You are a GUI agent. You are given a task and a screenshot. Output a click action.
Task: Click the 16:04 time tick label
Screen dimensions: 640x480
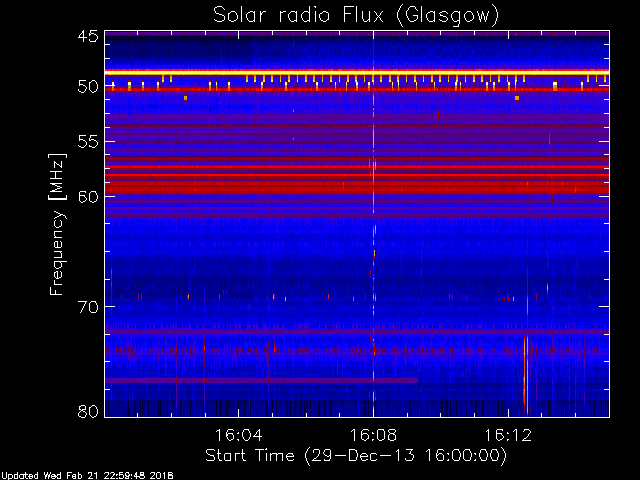[x=238, y=435]
